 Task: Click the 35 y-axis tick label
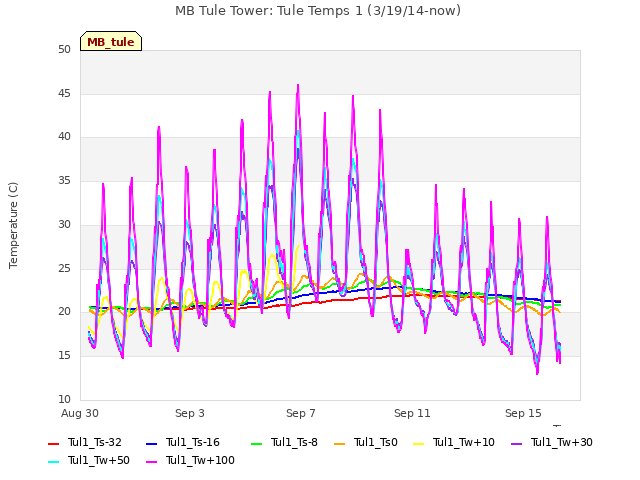coord(64,180)
